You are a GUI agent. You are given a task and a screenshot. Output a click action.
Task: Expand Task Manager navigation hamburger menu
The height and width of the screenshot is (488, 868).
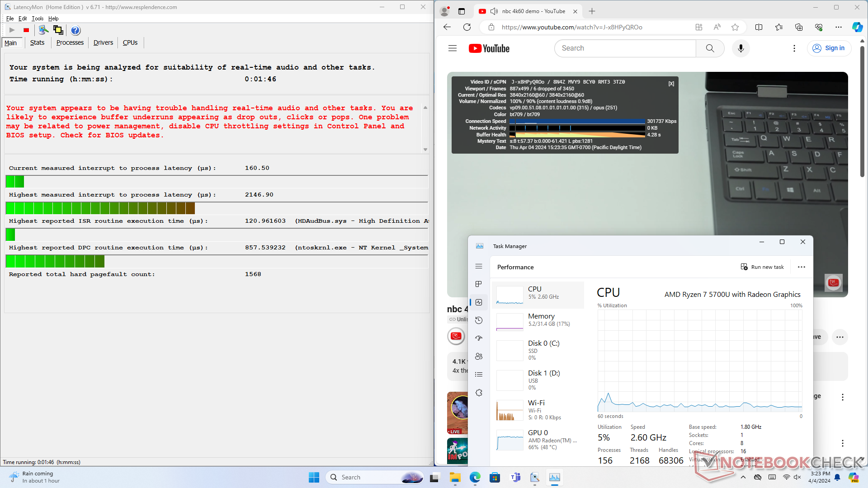(479, 267)
